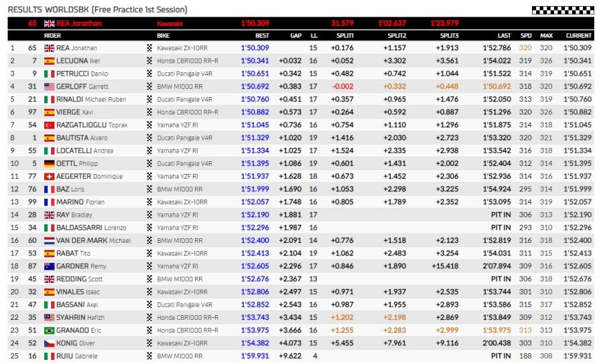Click the German flag next to OETTL Philipp
This screenshot has width=603, height=364.
coord(49,163)
